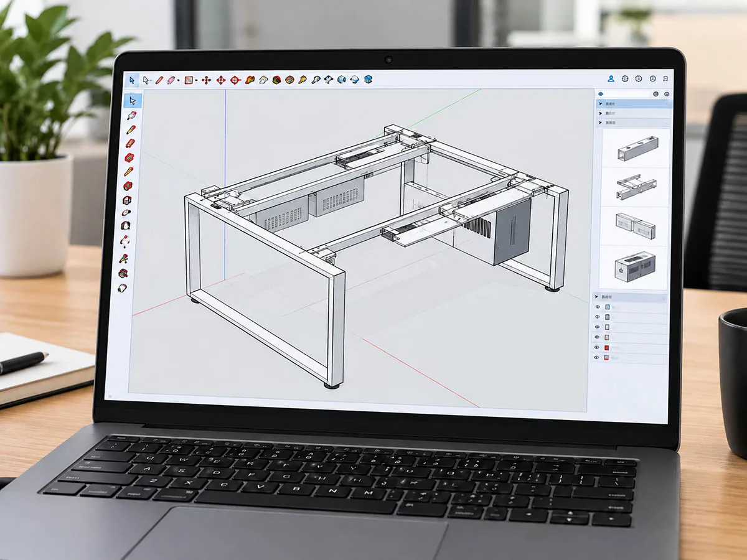Click the last round icon right of the search field

point(667,94)
